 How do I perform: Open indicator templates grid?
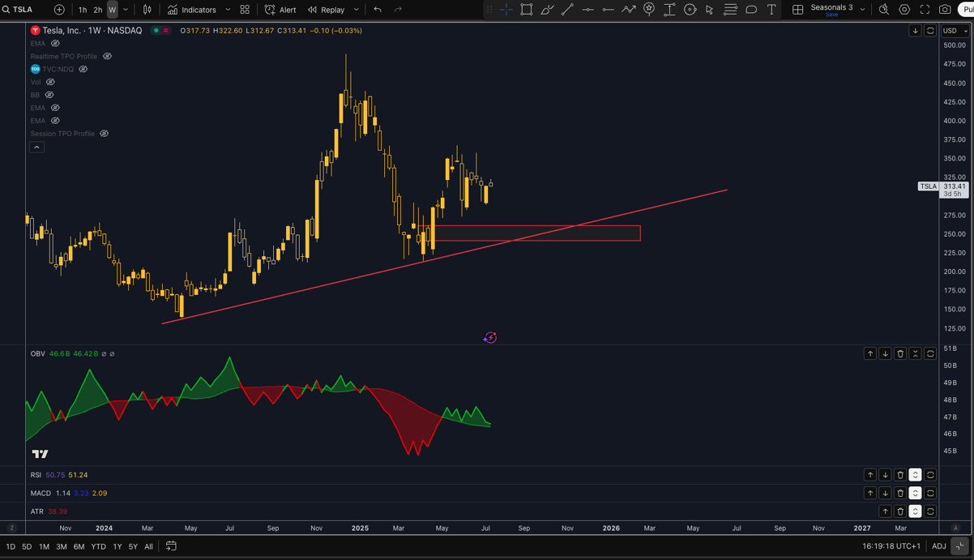(x=245, y=10)
